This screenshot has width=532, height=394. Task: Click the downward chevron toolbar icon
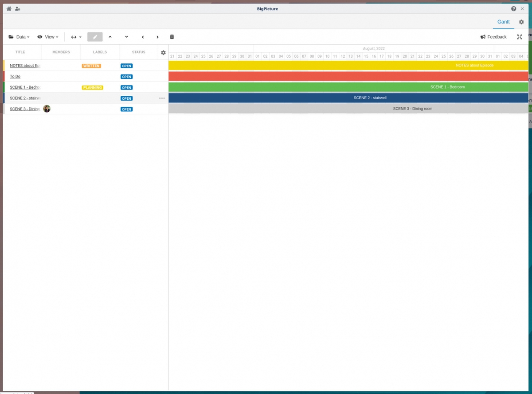pyautogui.click(x=126, y=37)
